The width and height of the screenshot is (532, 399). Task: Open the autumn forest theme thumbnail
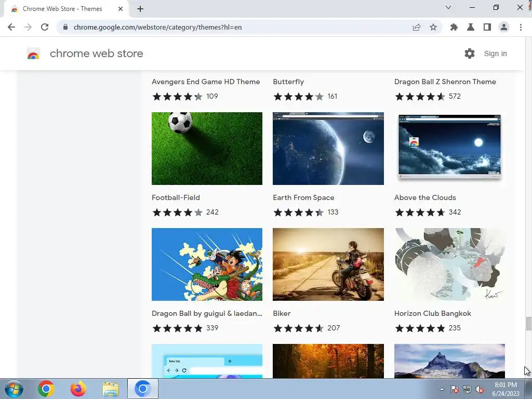pos(328,361)
